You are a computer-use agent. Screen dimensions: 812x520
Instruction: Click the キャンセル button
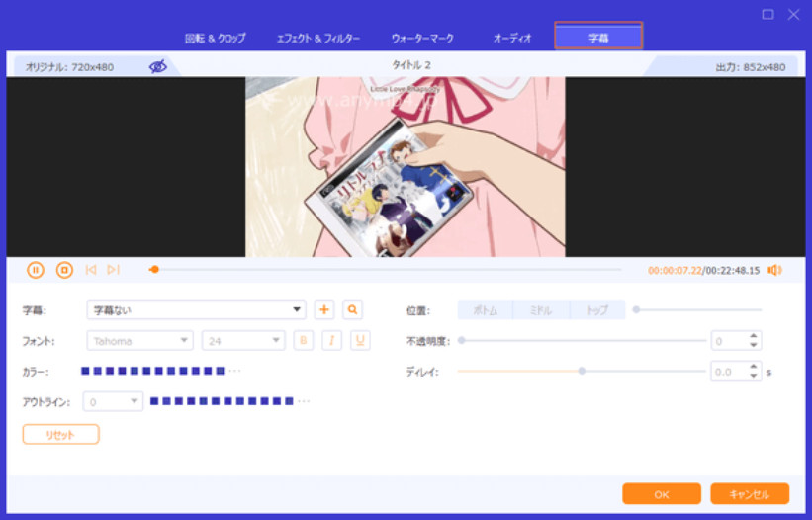point(750,494)
